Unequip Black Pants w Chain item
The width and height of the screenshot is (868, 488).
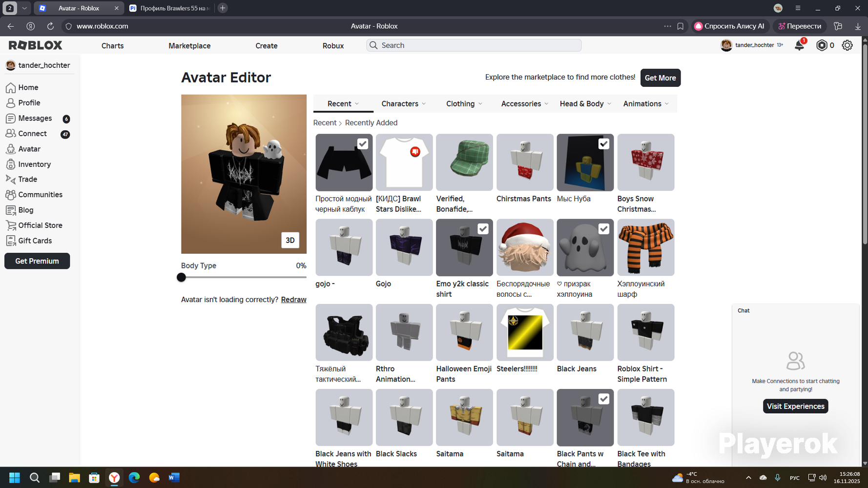coord(604,399)
